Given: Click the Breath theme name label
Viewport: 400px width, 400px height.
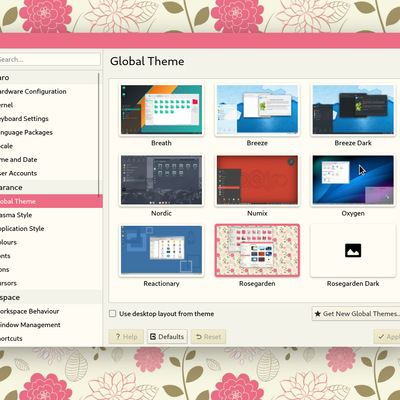Looking at the screenshot, I should [x=161, y=143].
